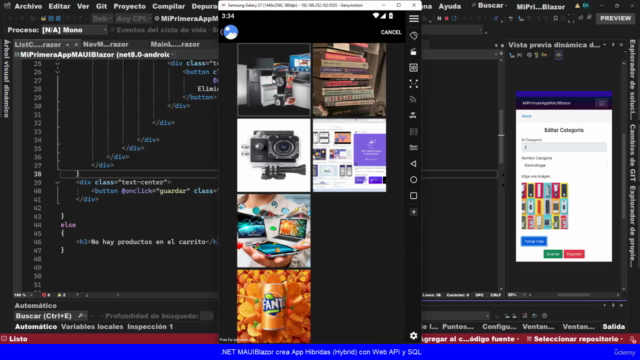
Task: Click the About link in preview
Action: 526,116
